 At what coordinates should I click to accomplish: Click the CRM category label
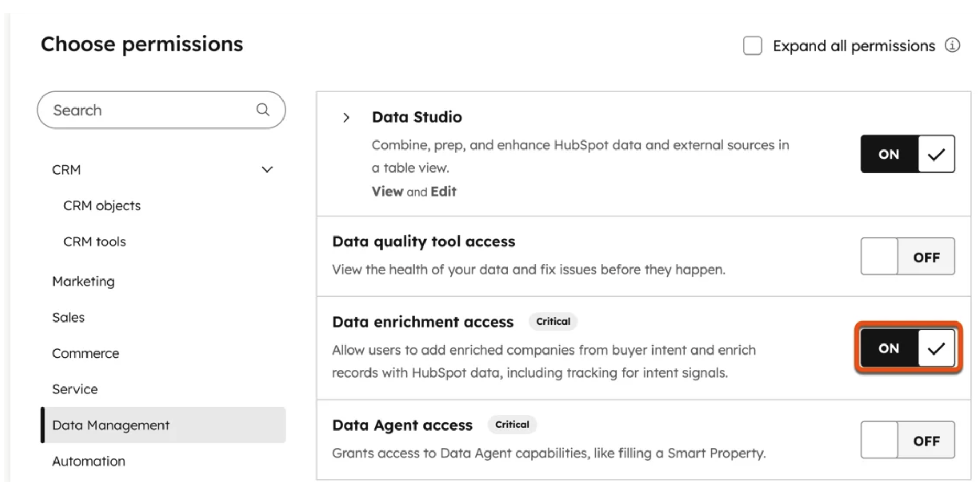coord(67,170)
